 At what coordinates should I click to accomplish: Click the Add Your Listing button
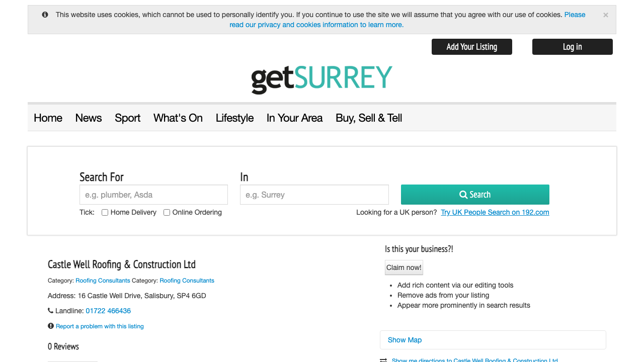click(x=471, y=47)
